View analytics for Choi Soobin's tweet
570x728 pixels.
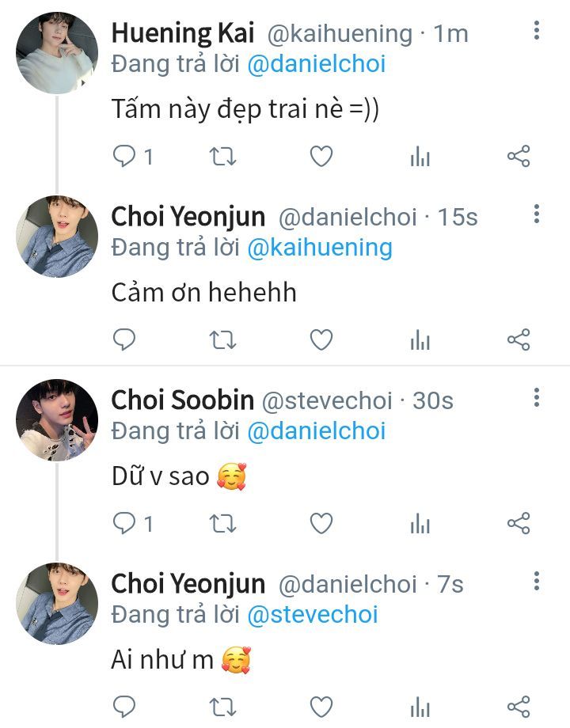(420, 523)
